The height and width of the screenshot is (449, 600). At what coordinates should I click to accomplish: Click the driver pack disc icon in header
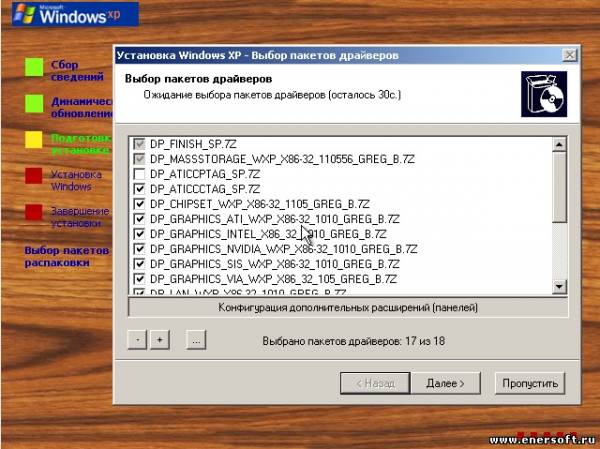coord(544,94)
